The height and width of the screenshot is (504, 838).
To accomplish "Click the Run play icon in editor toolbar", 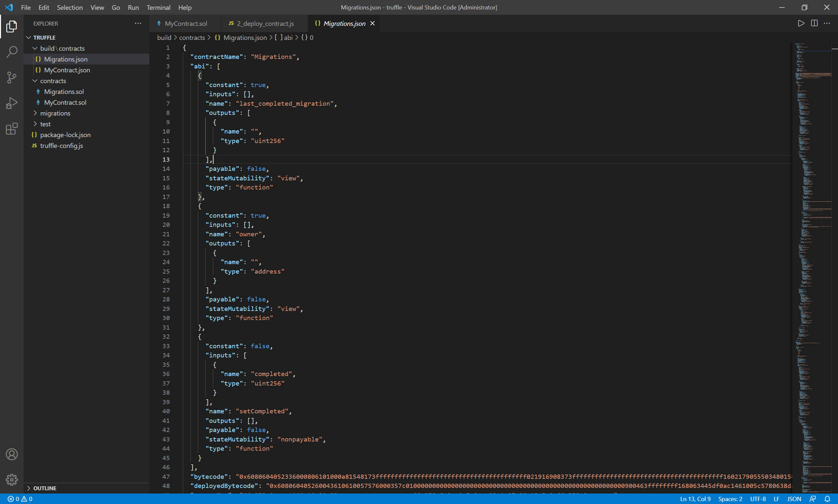I will [x=801, y=24].
